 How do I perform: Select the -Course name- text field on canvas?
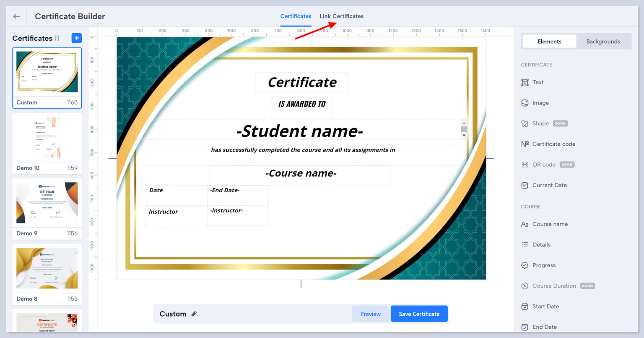coord(301,174)
